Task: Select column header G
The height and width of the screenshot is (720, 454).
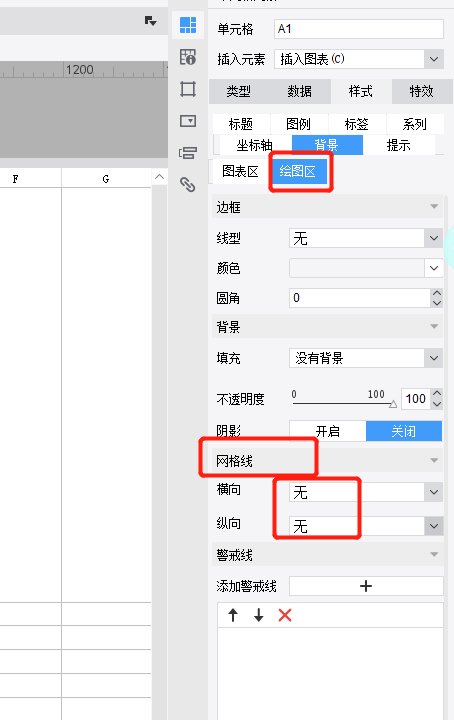Action: pos(106,179)
